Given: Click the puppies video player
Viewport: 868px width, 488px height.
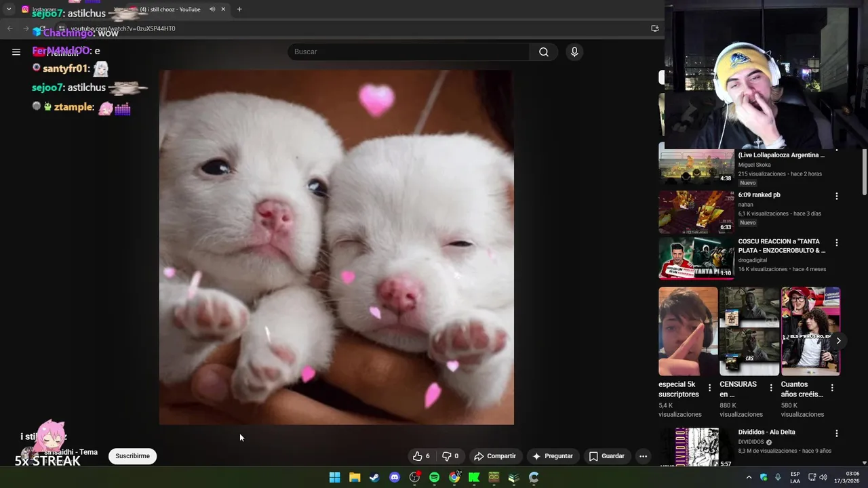Looking at the screenshot, I should [x=336, y=247].
